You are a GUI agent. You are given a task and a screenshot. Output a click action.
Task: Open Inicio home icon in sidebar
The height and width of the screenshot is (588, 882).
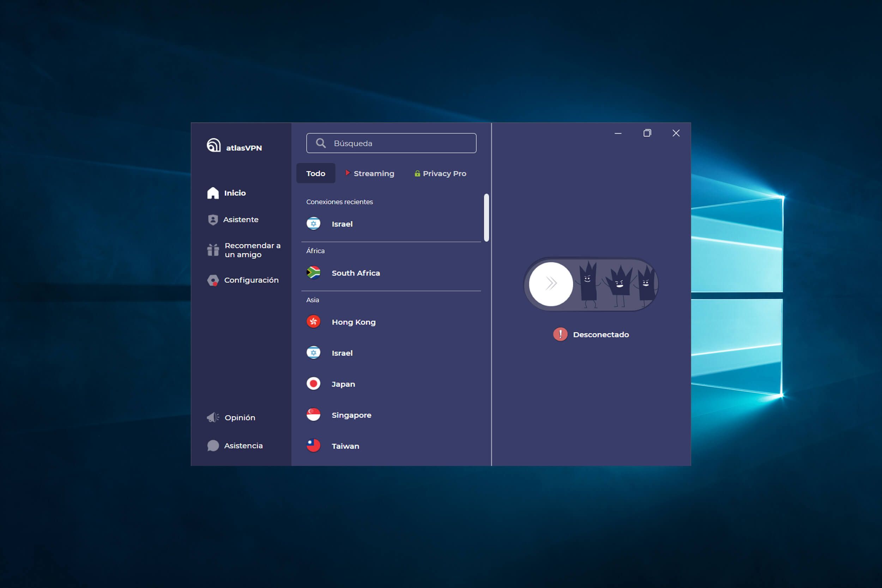point(213,193)
